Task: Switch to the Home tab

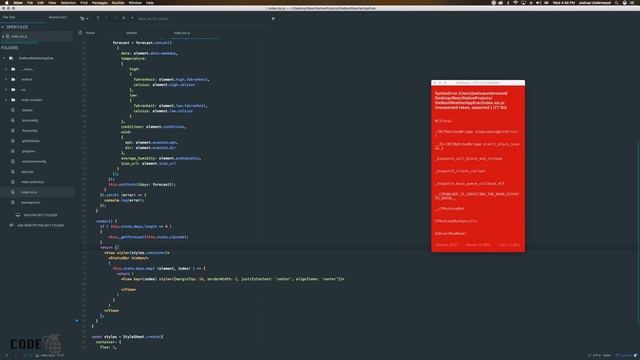Action: click(90, 33)
